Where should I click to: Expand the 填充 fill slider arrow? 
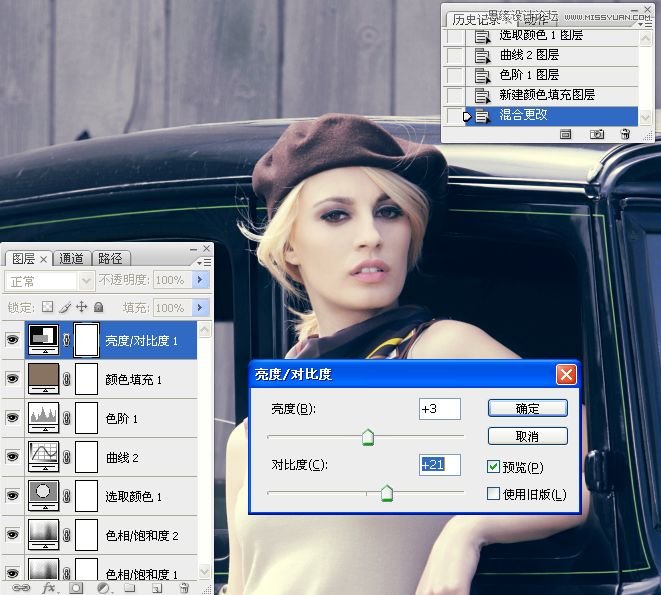(x=200, y=308)
